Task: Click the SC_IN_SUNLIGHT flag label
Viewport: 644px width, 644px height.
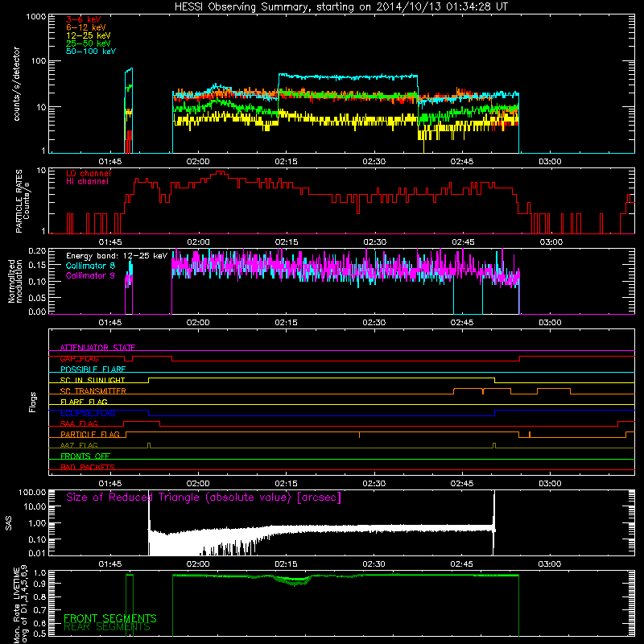Action: 93,380
